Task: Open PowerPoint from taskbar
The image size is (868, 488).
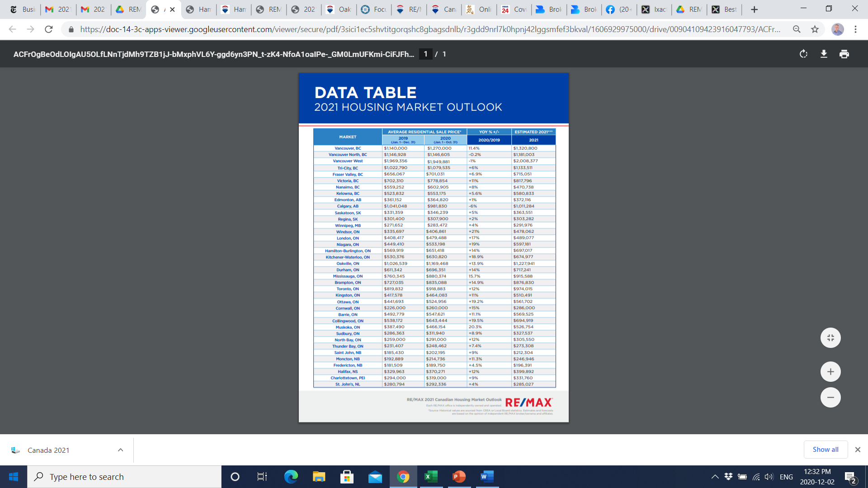Action: [459, 477]
